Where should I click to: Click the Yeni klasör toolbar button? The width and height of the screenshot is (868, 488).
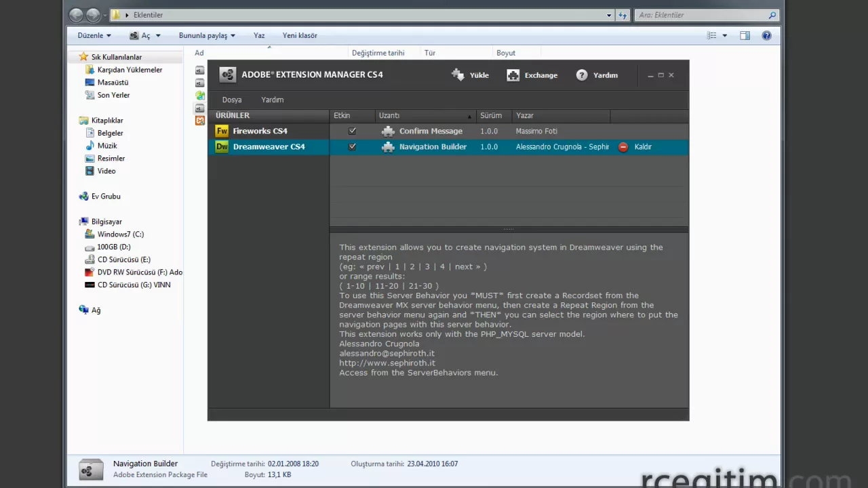pos(300,35)
